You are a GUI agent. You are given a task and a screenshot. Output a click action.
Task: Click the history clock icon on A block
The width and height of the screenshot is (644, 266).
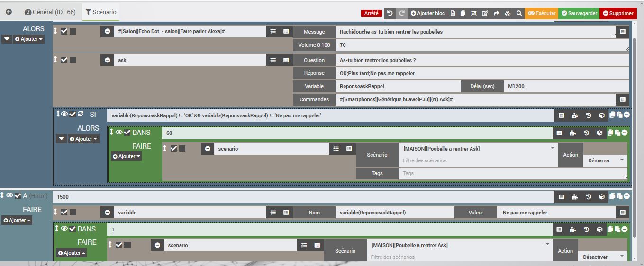[x=588, y=196]
